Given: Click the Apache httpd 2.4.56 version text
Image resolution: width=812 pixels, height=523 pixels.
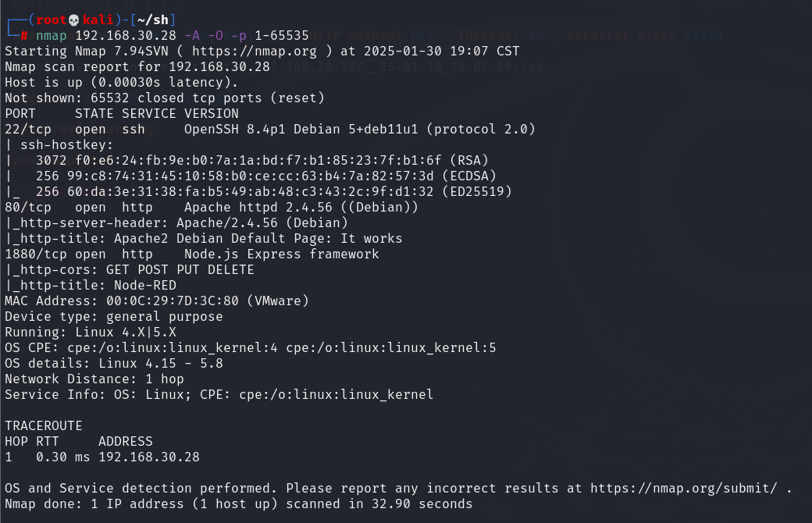Looking at the screenshot, I should pyautogui.click(x=258, y=207).
